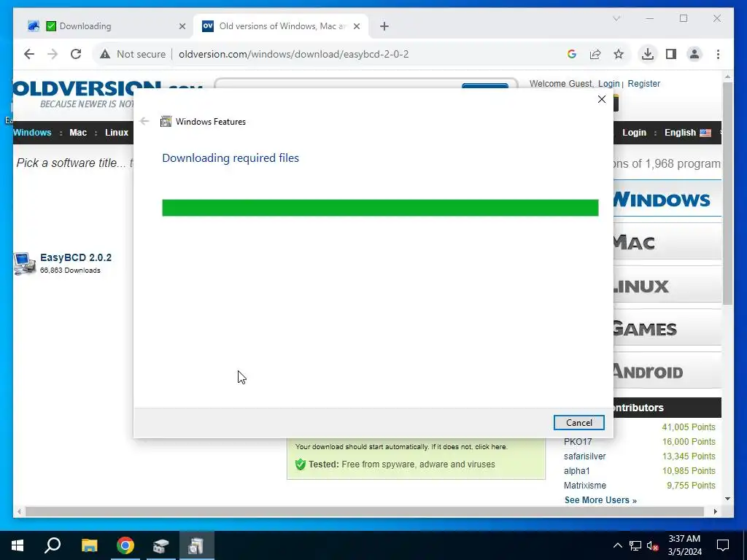The image size is (747, 560).
Task: Cancel the Windows Features download
Action: click(x=578, y=422)
